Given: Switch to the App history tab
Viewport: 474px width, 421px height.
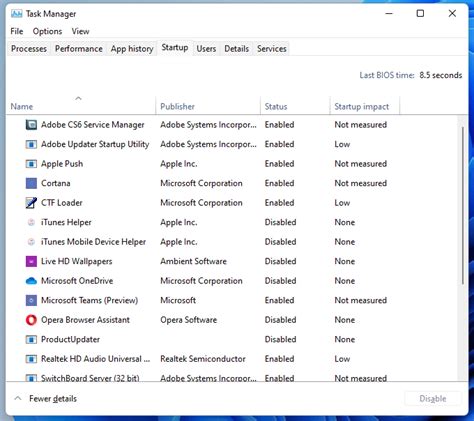Looking at the screenshot, I should pyautogui.click(x=132, y=49).
